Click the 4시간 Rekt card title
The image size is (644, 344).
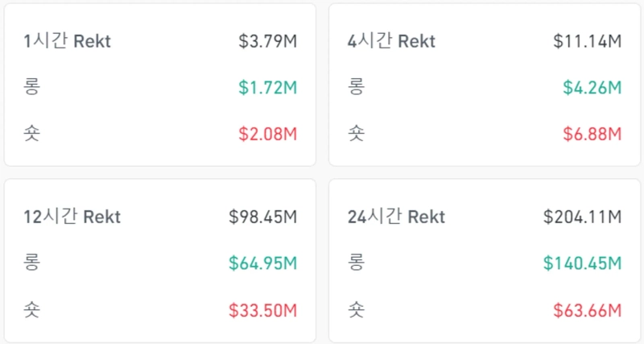[391, 41]
